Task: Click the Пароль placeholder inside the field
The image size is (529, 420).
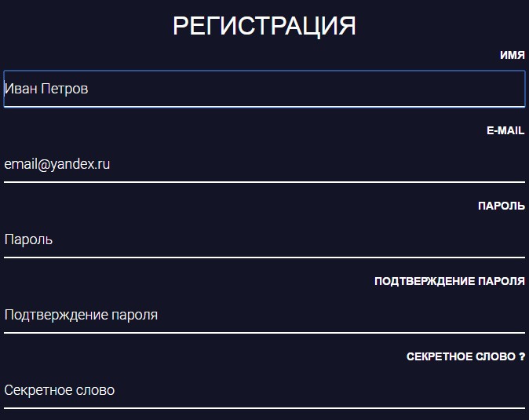Action: (x=29, y=239)
